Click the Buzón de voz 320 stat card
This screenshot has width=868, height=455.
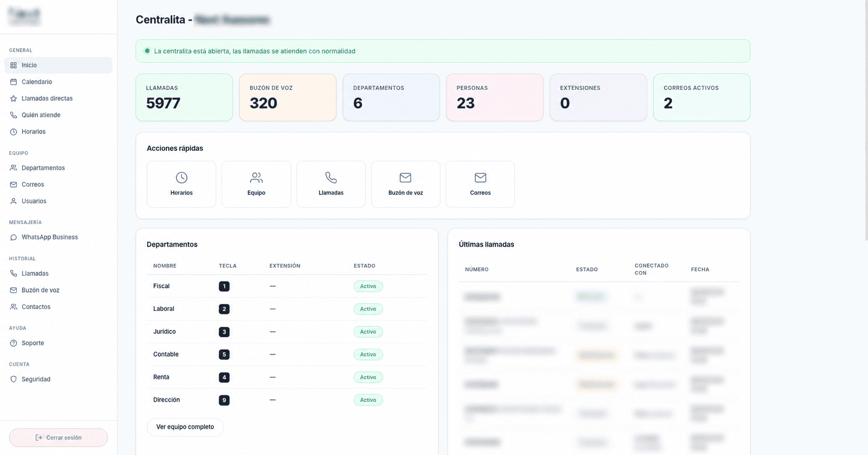point(287,97)
